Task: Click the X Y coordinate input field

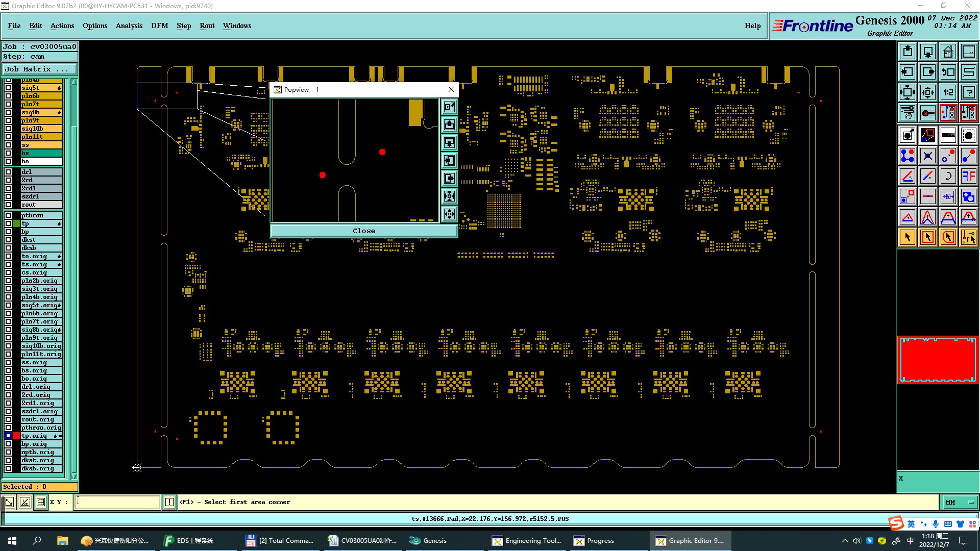Action: click(x=117, y=502)
